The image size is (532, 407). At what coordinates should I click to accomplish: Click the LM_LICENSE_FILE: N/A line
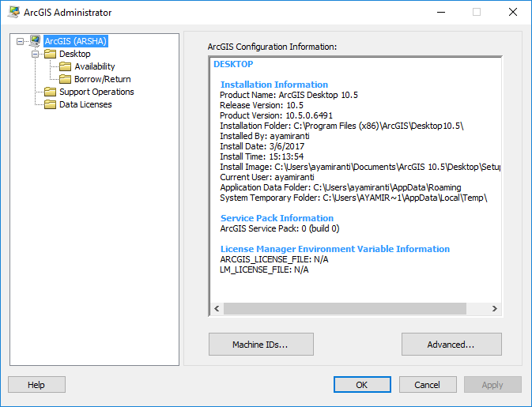(264, 269)
